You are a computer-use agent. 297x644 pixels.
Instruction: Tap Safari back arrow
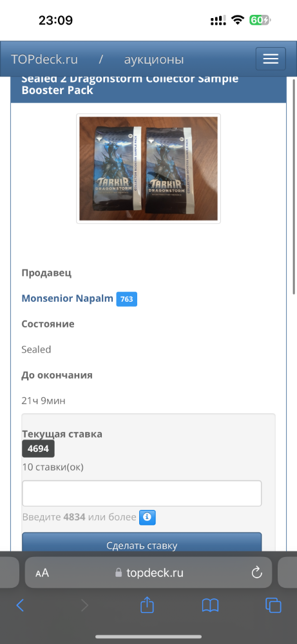tap(20, 605)
